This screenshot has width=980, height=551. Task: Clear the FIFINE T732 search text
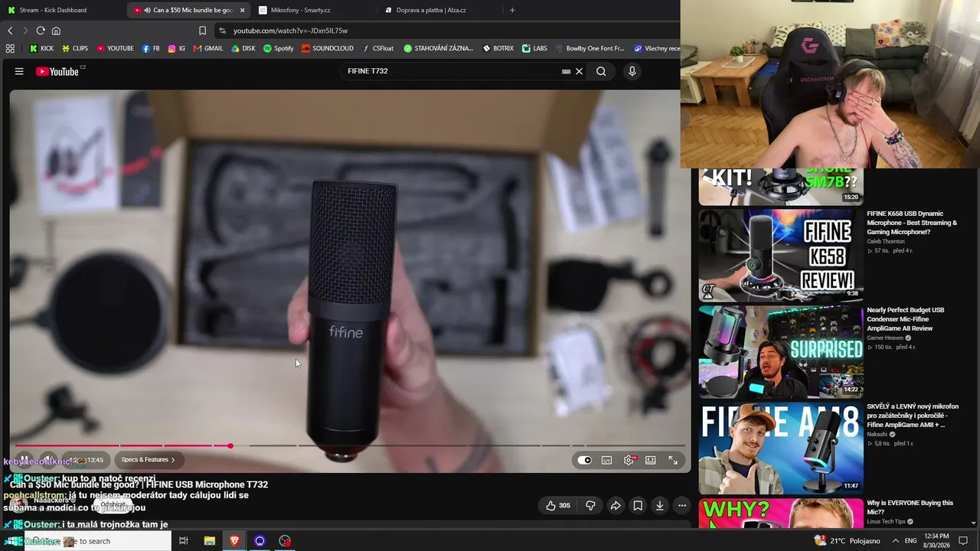pos(579,71)
